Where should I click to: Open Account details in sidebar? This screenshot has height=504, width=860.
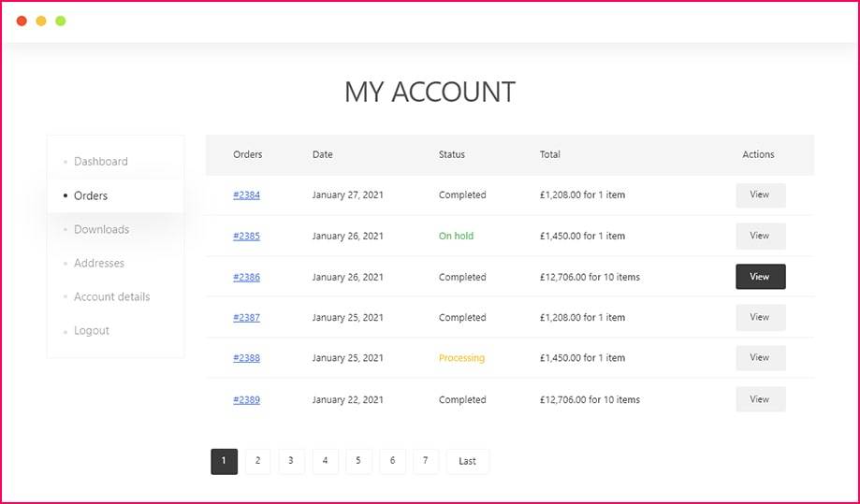[x=111, y=296]
